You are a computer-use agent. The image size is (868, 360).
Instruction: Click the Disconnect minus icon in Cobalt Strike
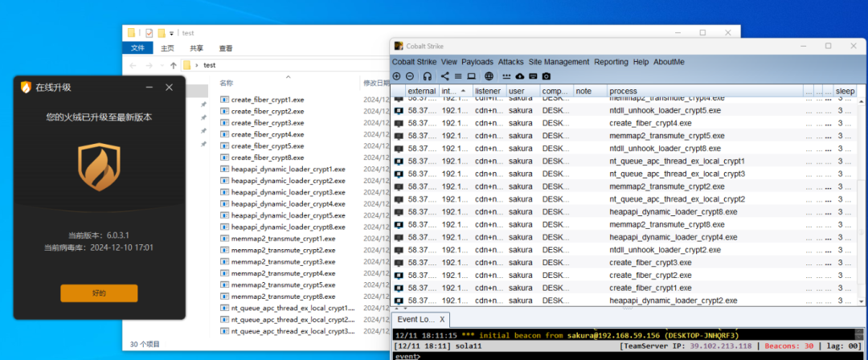pyautogui.click(x=410, y=76)
